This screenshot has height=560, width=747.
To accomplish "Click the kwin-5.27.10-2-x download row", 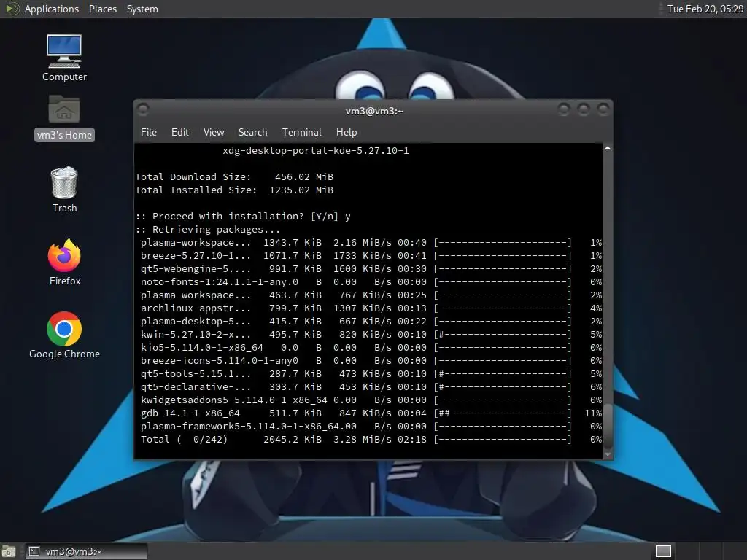I will pyautogui.click(x=371, y=334).
